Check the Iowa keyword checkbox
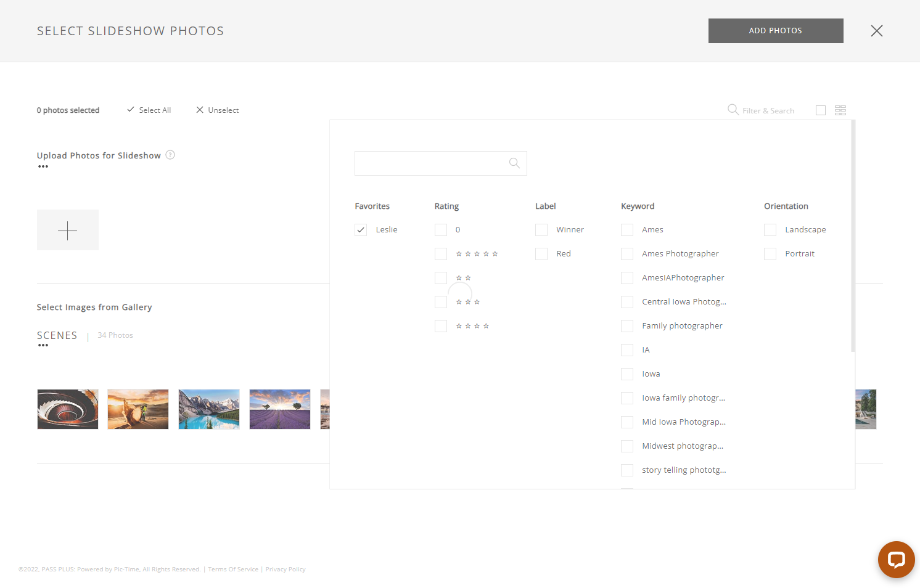920x588 pixels. (627, 374)
